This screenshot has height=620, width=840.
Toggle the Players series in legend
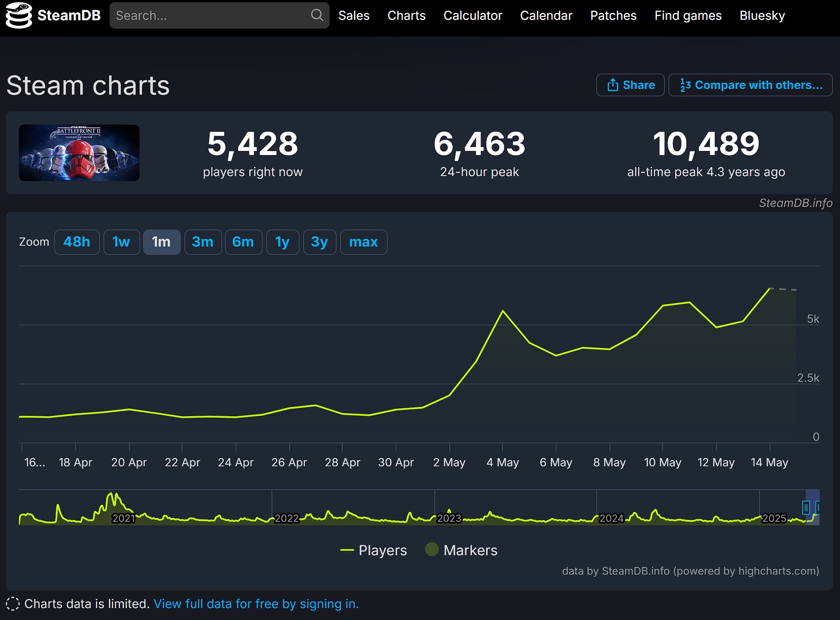click(x=374, y=550)
